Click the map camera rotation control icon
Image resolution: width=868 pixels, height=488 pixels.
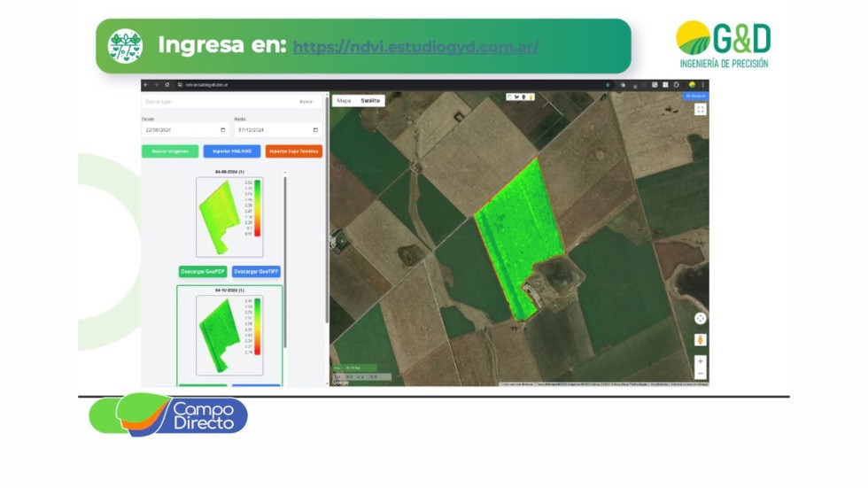click(700, 318)
